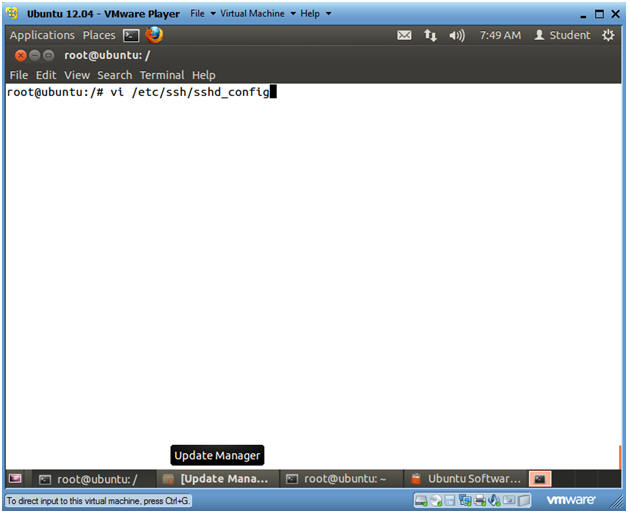The image size is (628, 513).
Task: Click the VMware network adapter status icon
Action: click(x=465, y=500)
